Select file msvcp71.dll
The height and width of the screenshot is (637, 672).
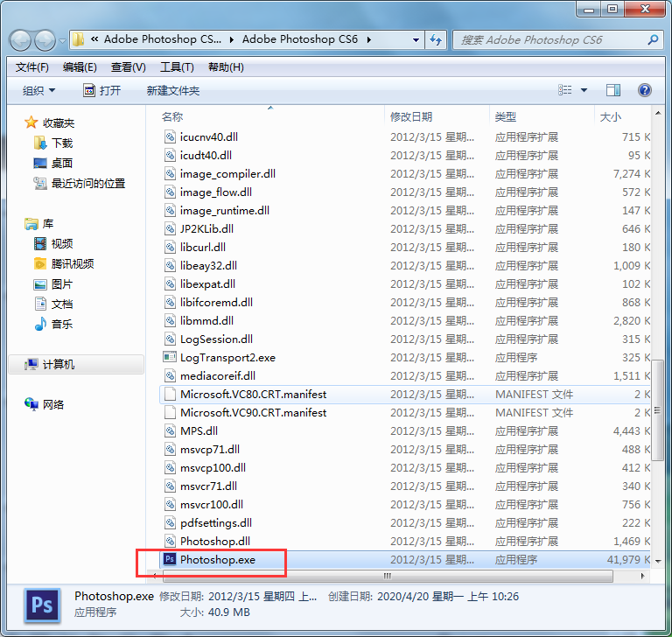(210, 449)
